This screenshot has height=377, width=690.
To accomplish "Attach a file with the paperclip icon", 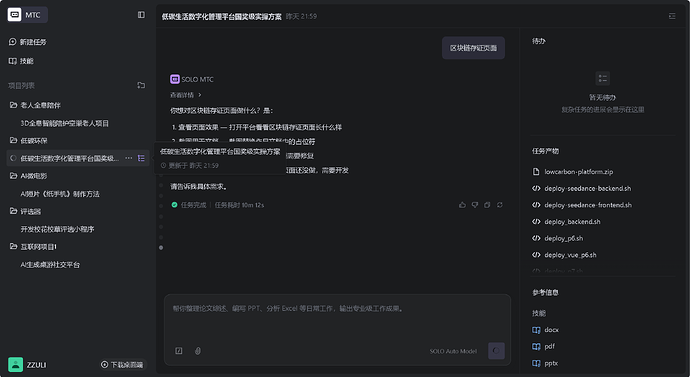I will [198, 351].
